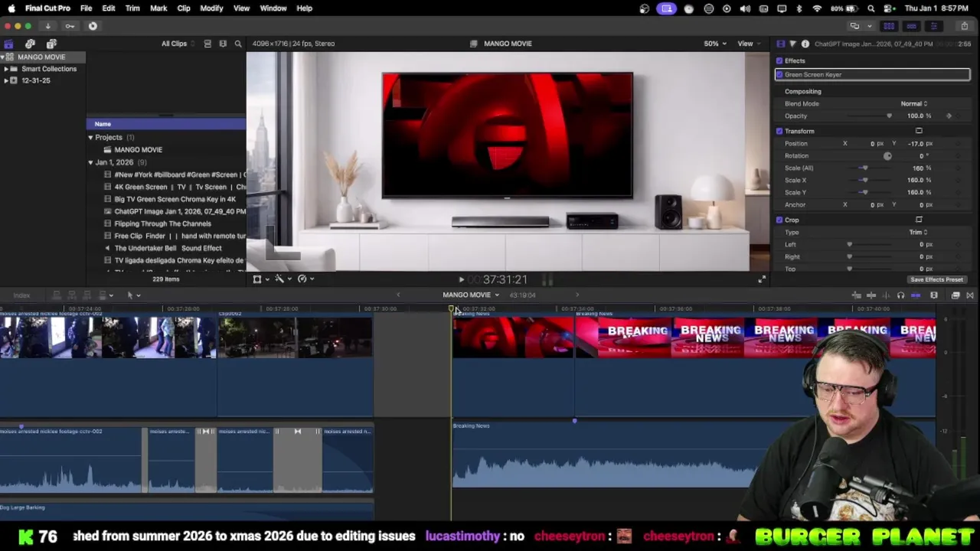
Task: Click the background tasks circle icon
Action: coord(93,26)
